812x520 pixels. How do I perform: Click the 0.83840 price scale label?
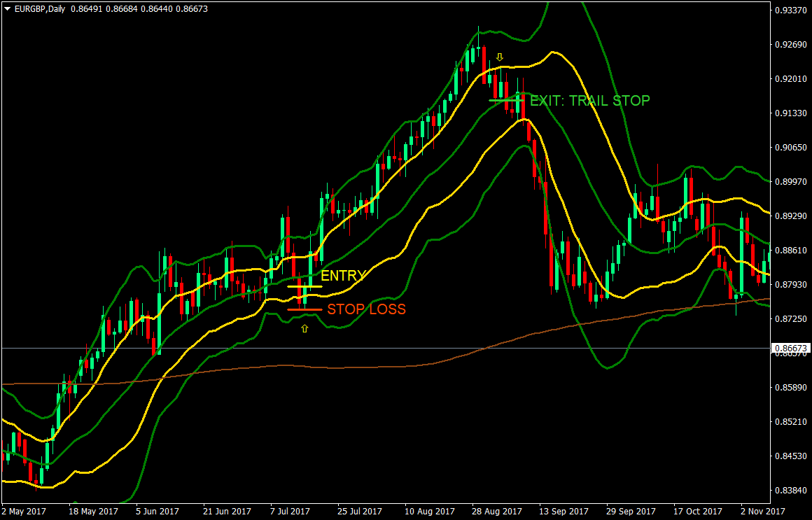point(790,490)
